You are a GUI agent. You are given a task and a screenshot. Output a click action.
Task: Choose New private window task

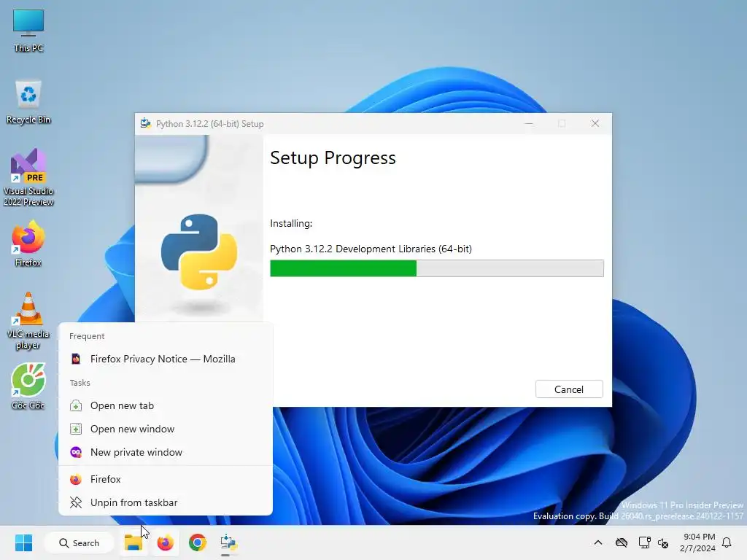click(x=166, y=452)
